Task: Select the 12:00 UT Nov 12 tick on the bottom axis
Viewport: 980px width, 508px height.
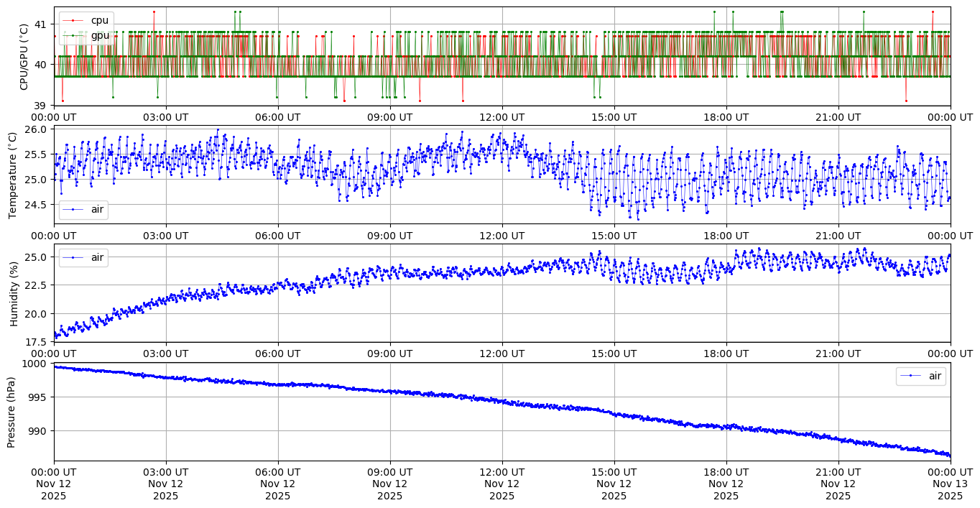Action: pos(501,484)
